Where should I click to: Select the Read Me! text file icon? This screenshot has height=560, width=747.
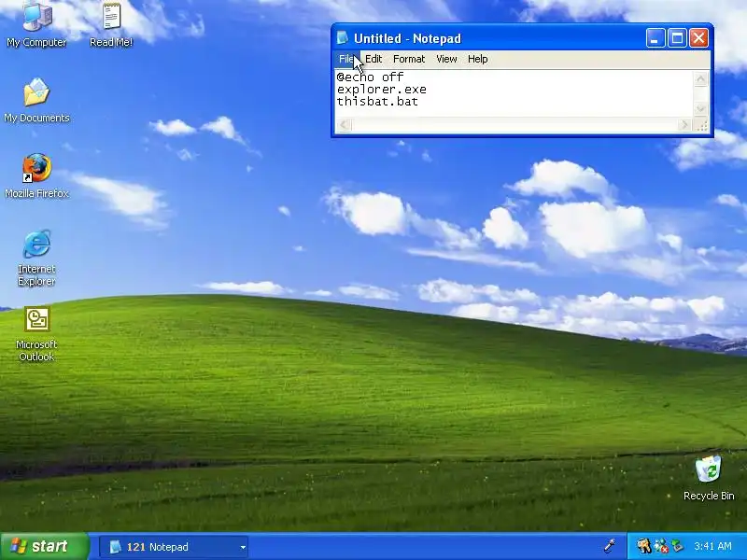point(111,24)
